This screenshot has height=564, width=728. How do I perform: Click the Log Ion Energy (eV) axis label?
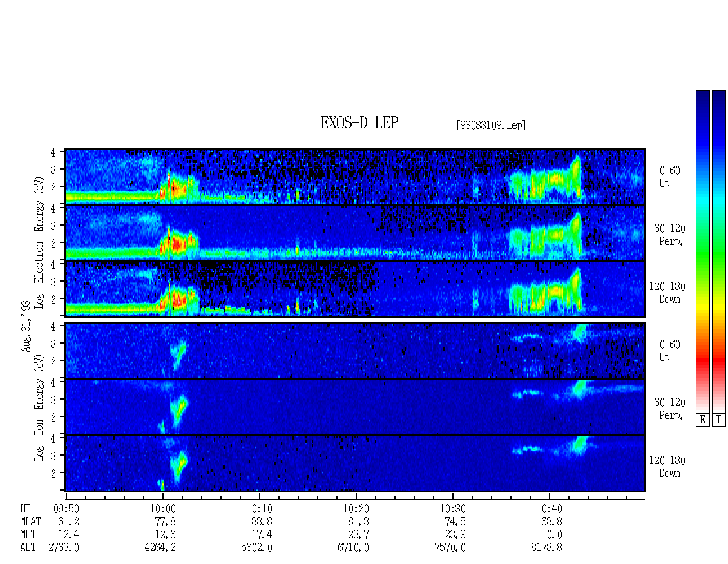tap(39, 408)
